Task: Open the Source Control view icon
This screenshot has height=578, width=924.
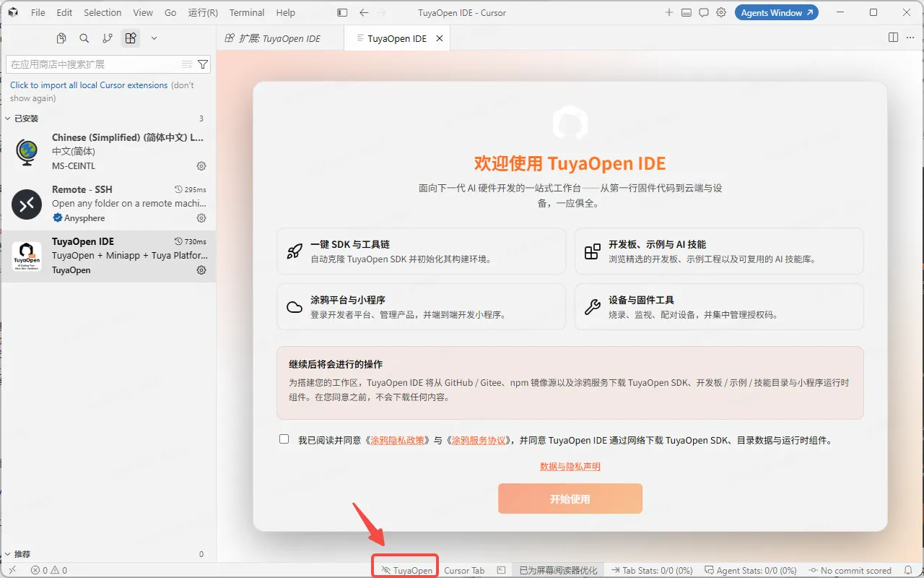Action: [x=108, y=38]
